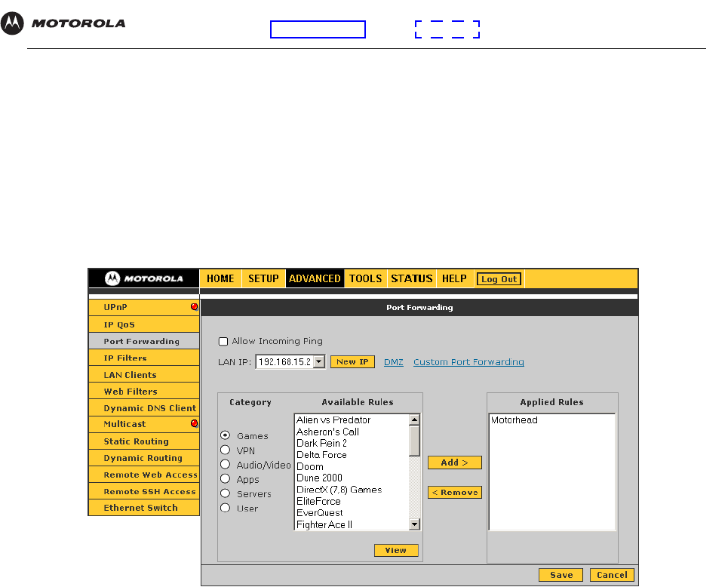Select the User category radio button
728x587 pixels.
pyautogui.click(x=225, y=508)
